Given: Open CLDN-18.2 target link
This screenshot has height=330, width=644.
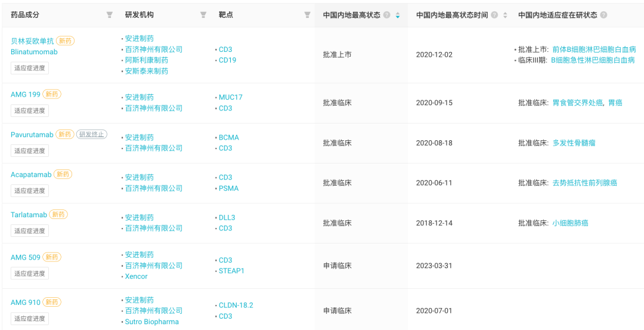Looking at the screenshot, I should click(236, 306).
